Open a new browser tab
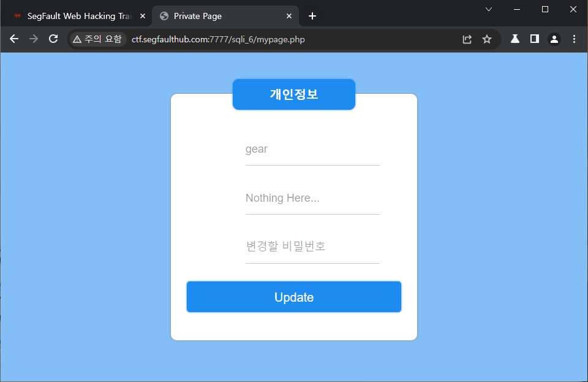The image size is (588, 382). 312,16
